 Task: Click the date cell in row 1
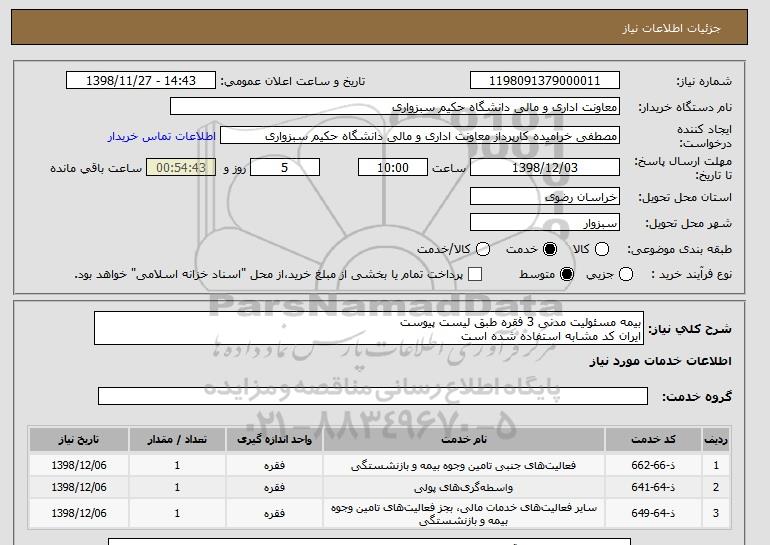coord(79,465)
